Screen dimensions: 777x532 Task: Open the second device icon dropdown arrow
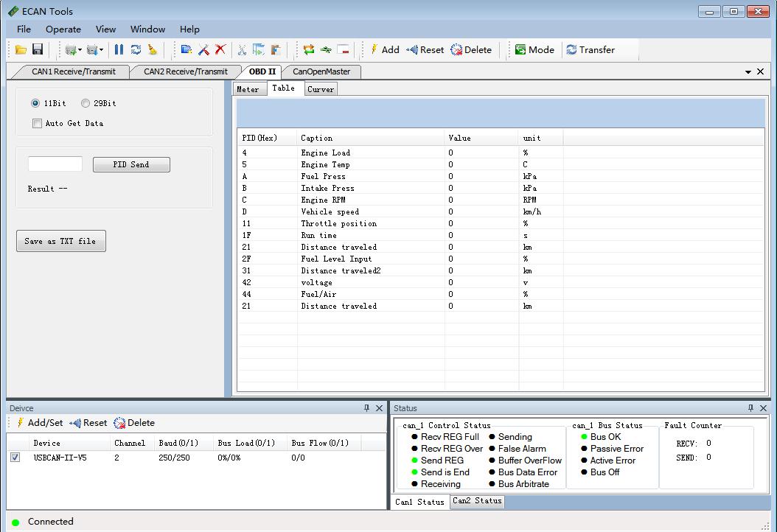pyautogui.click(x=102, y=50)
